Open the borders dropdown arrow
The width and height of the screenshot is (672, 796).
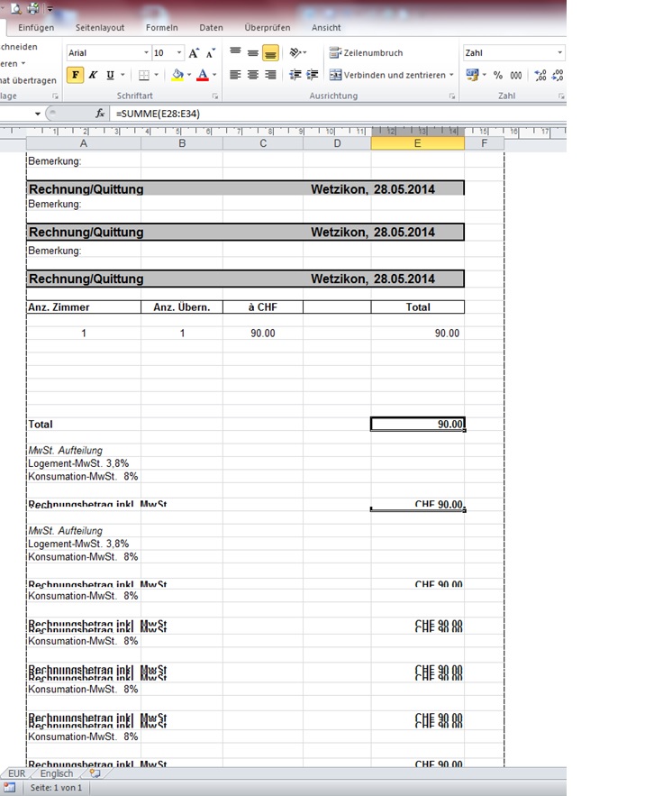coord(156,75)
